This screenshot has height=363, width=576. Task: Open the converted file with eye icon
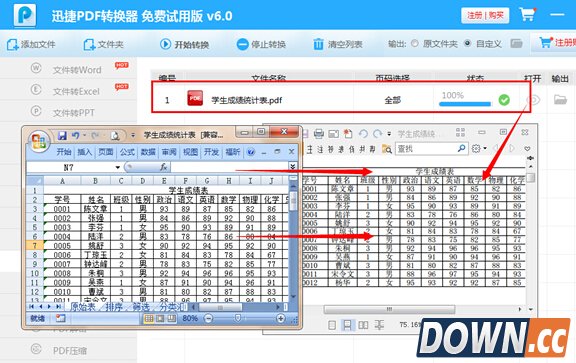(x=534, y=100)
